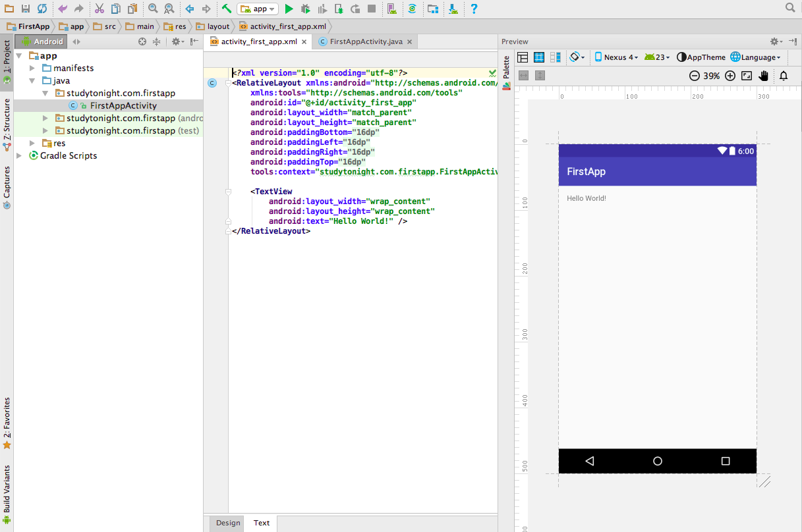This screenshot has width=802, height=532.
Task: Navigate Back with blue left arrow
Action: pyautogui.click(x=190, y=9)
